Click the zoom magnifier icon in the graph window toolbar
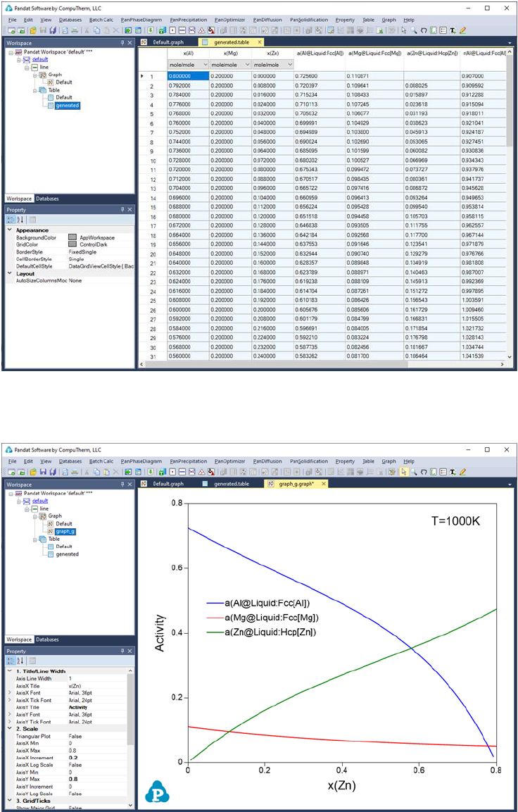The image size is (518, 812). click(x=414, y=472)
